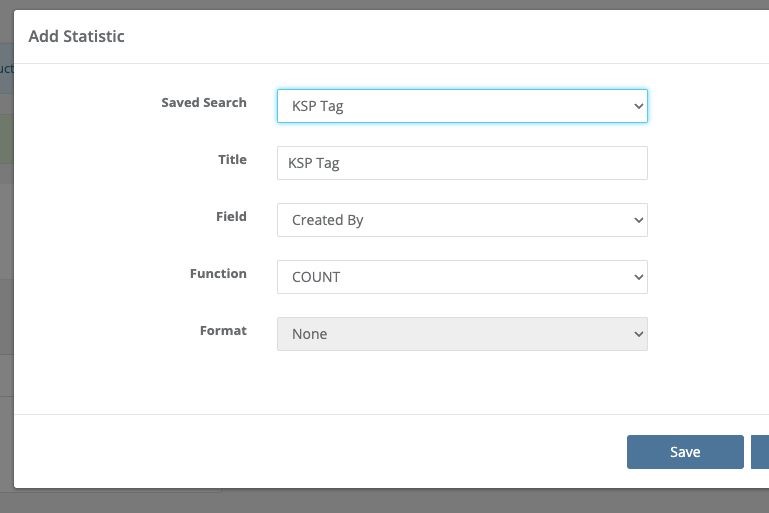
Task: Open the Field dropdown set to Created By
Action: (x=450, y=220)
